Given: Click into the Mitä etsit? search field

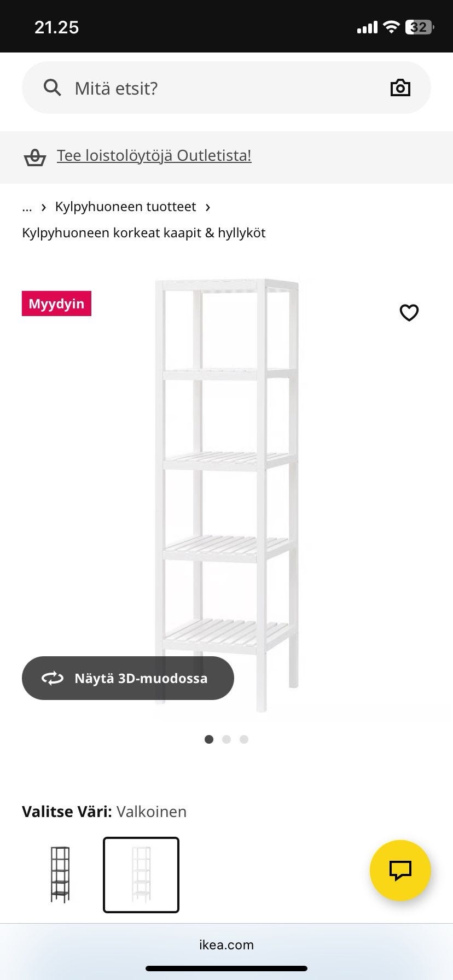Looking at the screenshot, I should click(226, 87).
